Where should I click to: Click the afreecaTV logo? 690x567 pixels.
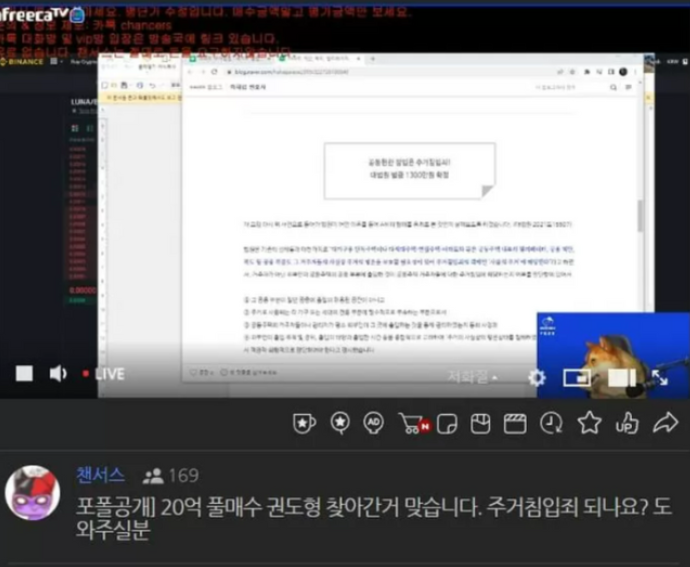pyautogui.click(x=42, y=15)
